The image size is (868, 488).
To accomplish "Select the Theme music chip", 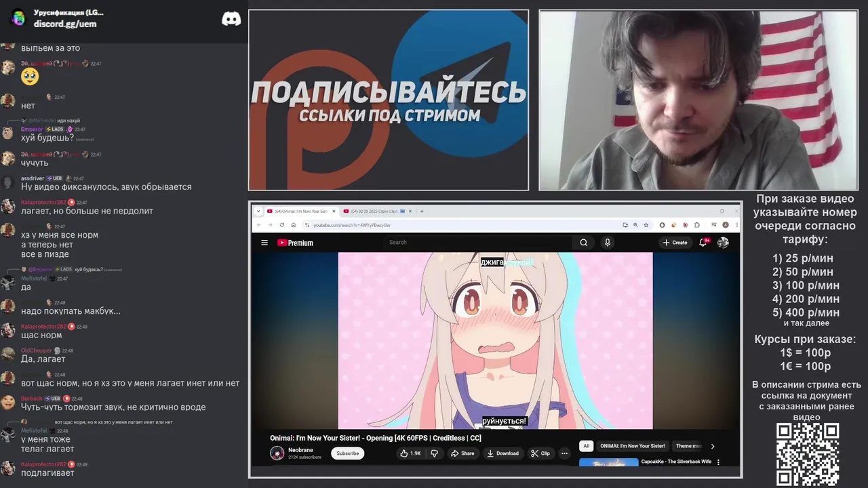I will (688, 446).
